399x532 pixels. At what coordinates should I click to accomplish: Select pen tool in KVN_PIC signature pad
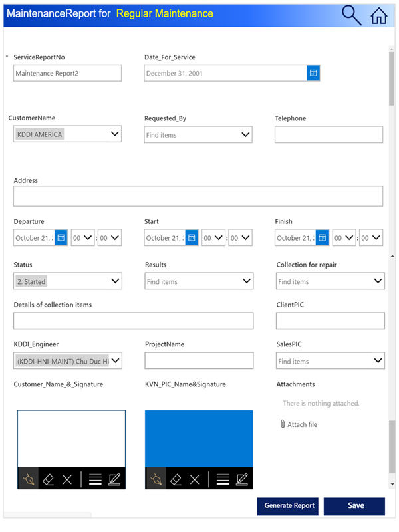click(156, 479)
